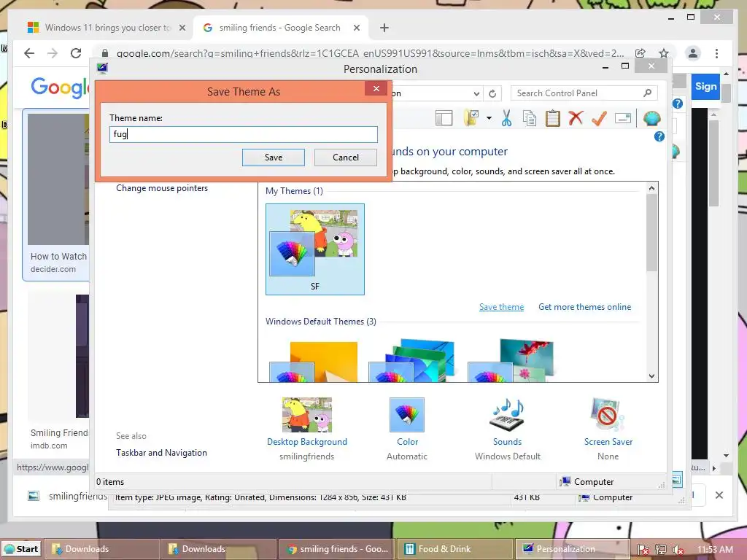This screenshot has width=747, height=560.
Task: Close the Chrome downloads bar
Action: pos(719,495)
